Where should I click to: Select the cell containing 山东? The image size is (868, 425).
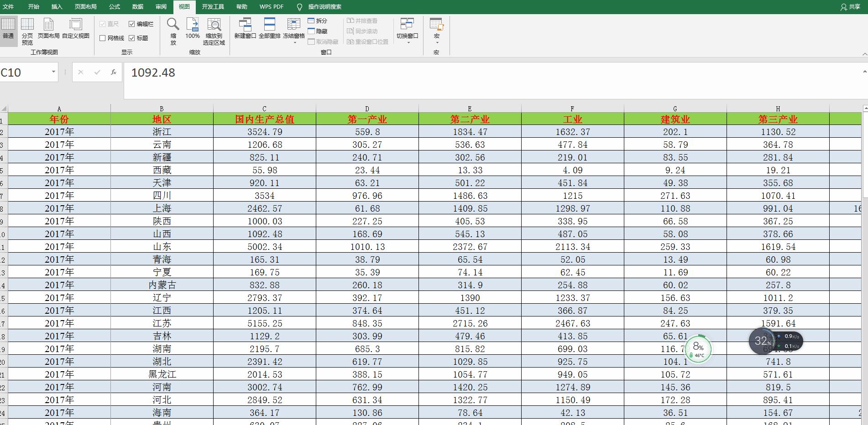coord(162,247)
